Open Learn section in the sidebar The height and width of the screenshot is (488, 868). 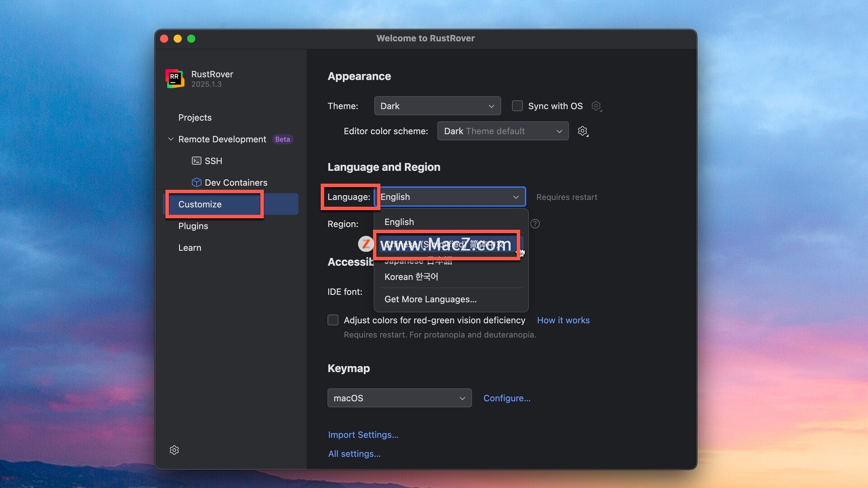pyautogui.click(x=190, y=248)
